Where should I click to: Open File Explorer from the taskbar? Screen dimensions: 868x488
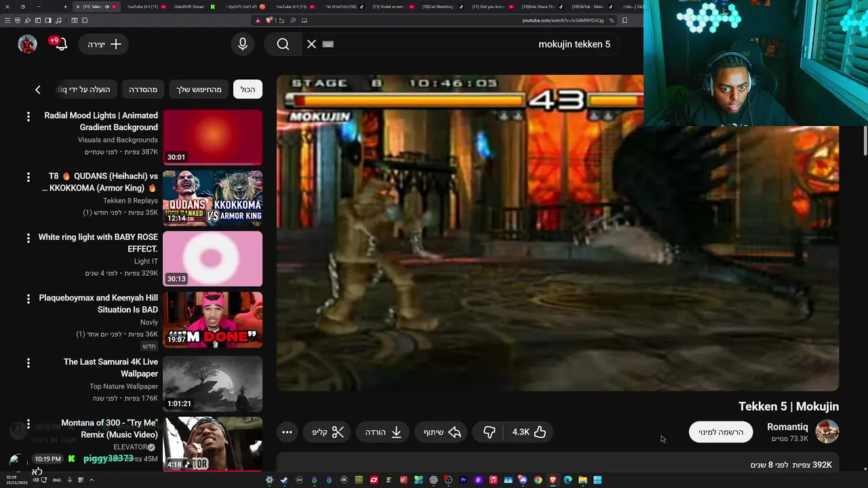click(x=583, y=480)
